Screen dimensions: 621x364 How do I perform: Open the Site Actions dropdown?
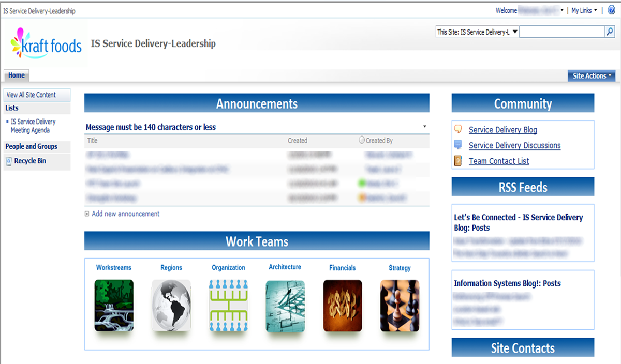tap(592, 76)
